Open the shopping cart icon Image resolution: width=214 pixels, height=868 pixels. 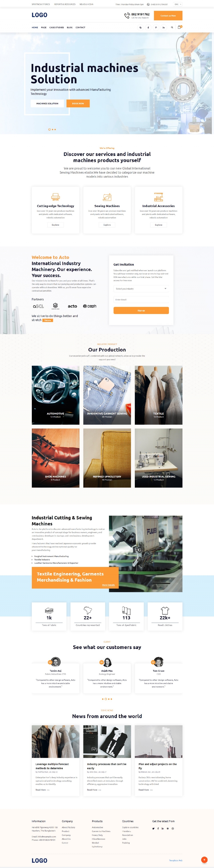click(179, 27)
